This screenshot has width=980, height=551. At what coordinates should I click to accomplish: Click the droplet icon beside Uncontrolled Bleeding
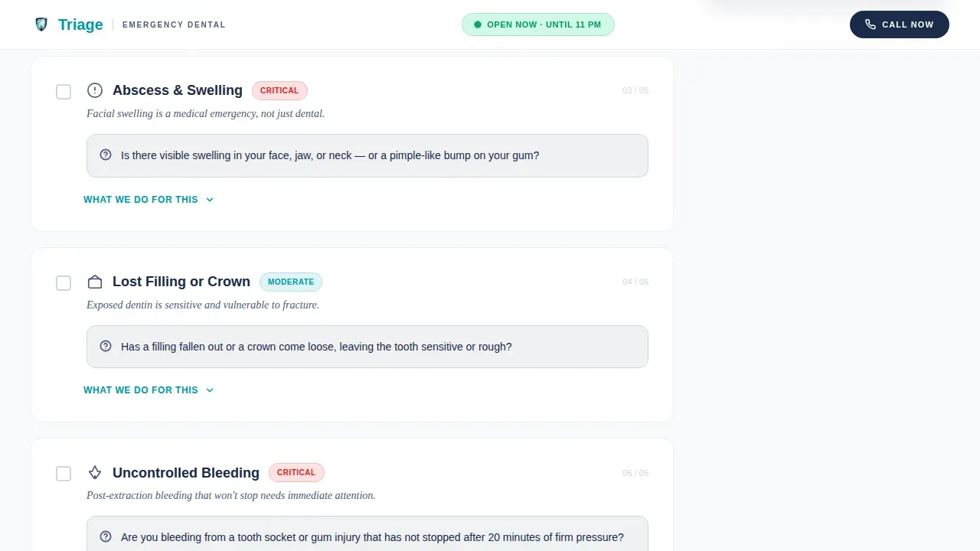[x=95, y=472]
